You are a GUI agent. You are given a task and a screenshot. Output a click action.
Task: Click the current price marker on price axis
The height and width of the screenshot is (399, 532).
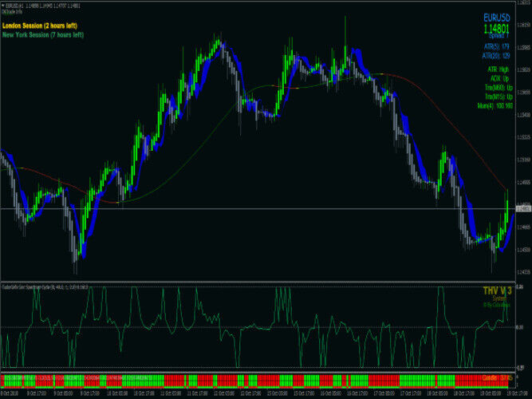tap(521, 209)
